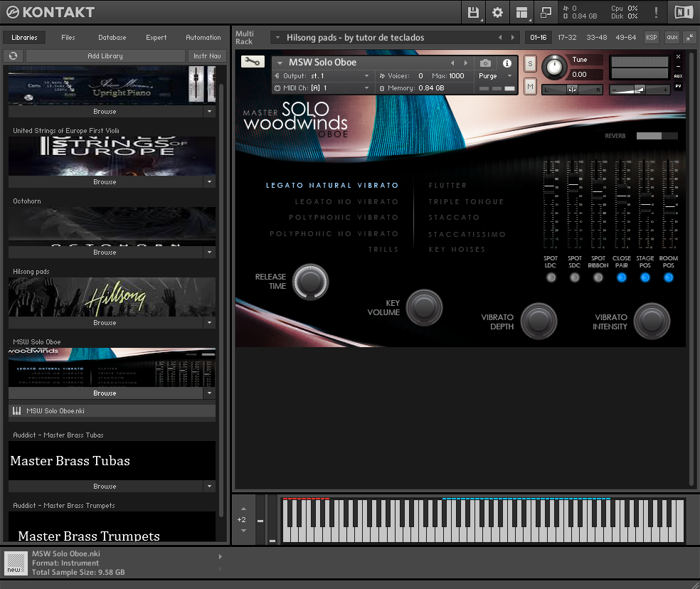Open the MSW Solo Oboe.nki file row
Viewport: 700px width, 589px height.
pyautogui.click(x=112, y=411)
